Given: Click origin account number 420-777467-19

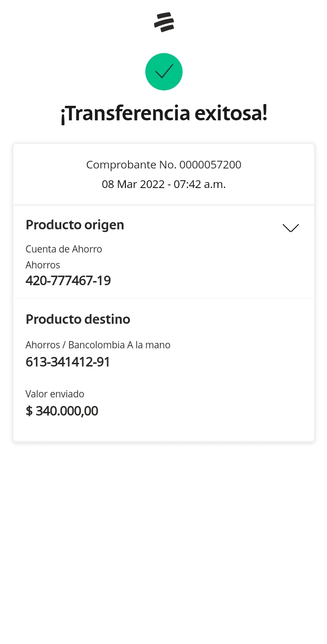Looking at the screenshot, I should point(68,281).
